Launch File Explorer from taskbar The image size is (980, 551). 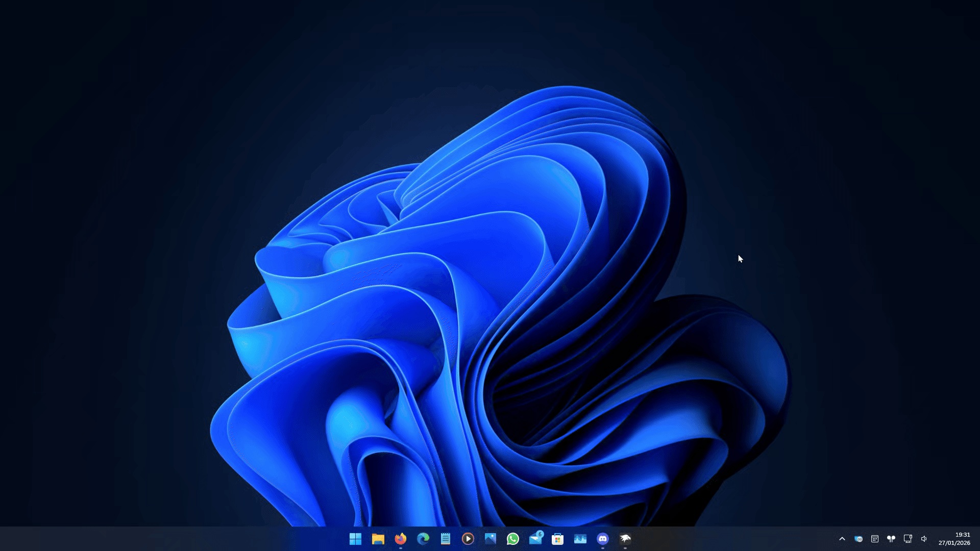click(x=378, y=539)
